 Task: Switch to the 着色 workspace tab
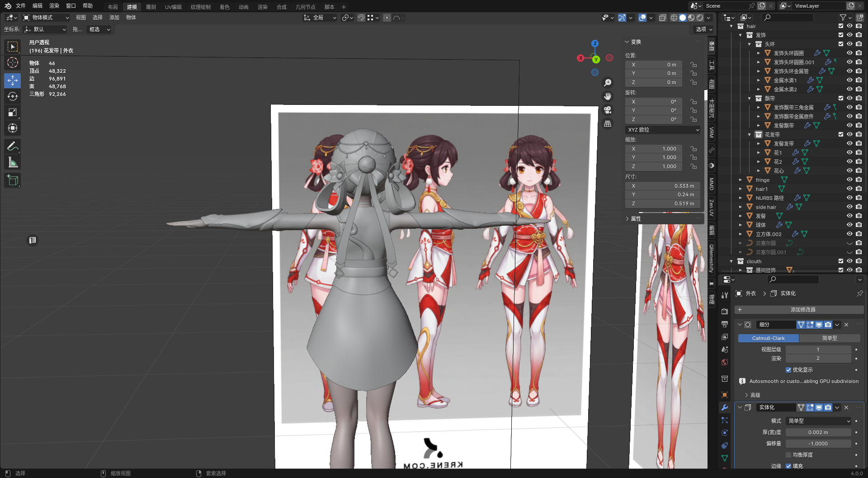(x=225, y=7)
